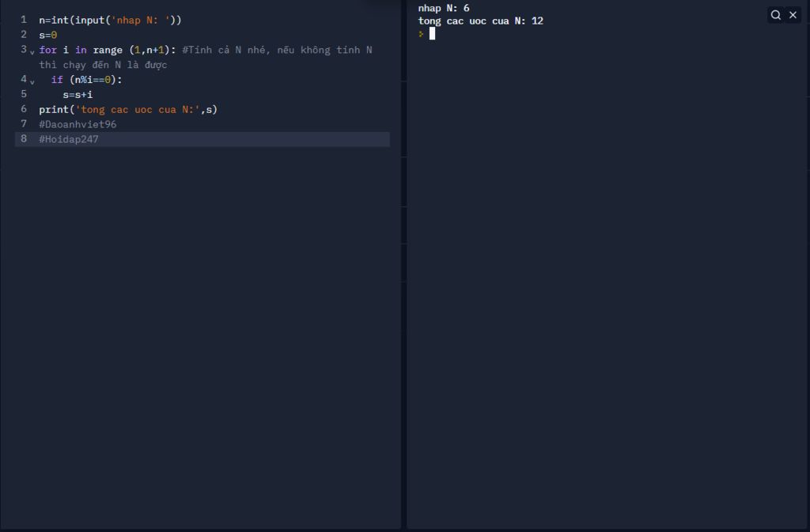Open the console search magnifier icon
Image resolution: width=810 pixels, height=532 pixels.
pos(775,15)
